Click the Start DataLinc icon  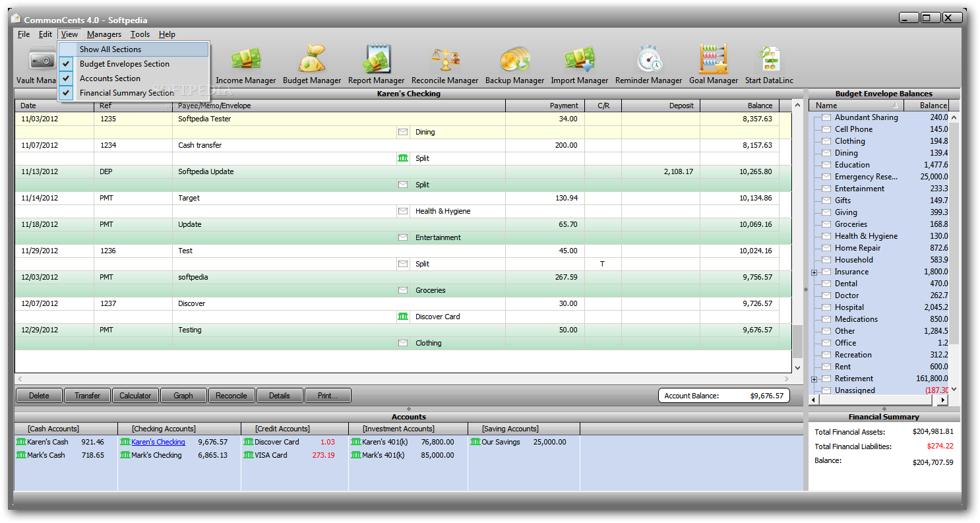(770, 60)
